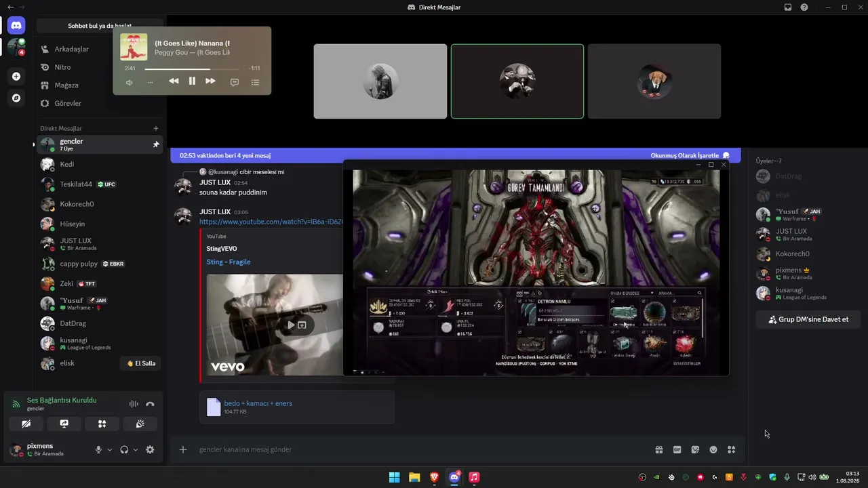868x488 pixels.
Task: Create a new direct message with plus
Action: tap(156, 128)
